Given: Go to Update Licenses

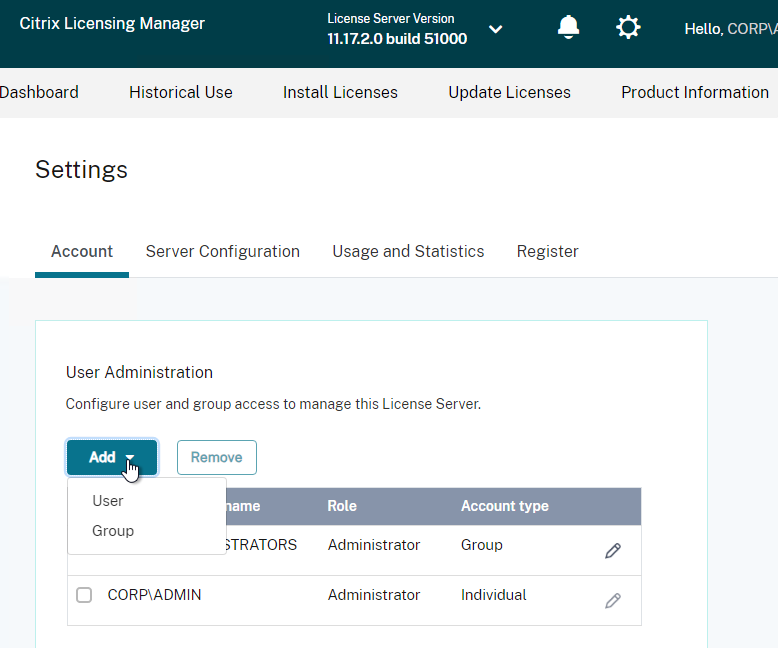Looking at the screenshot, I should 510,92.
